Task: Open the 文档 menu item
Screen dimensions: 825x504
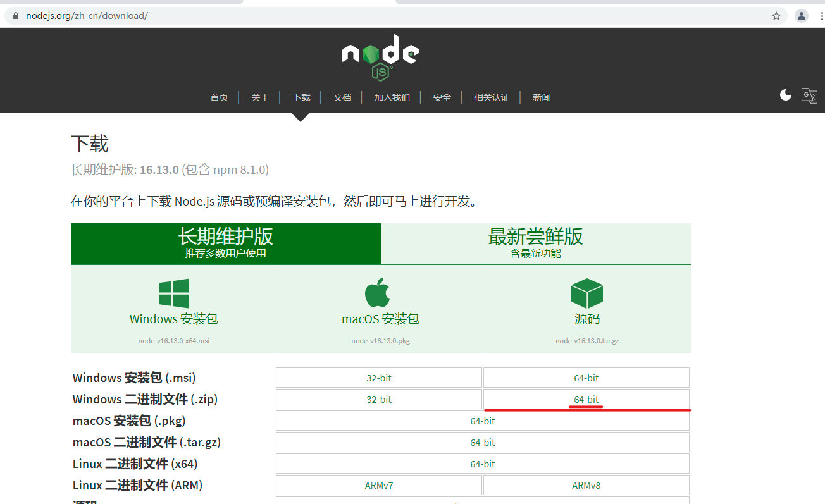Action: [x=342, y=97]
